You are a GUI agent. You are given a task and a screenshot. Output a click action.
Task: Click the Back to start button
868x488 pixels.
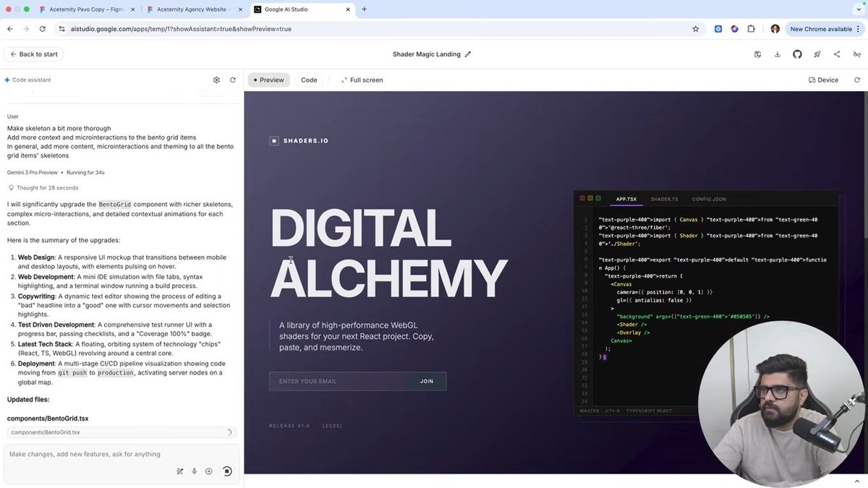pos(32,53)
